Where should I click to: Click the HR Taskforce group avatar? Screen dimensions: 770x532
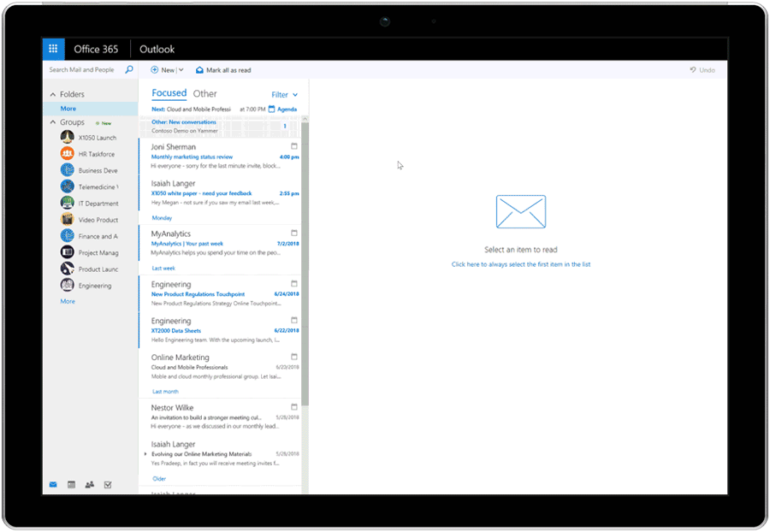click(68, 153)
